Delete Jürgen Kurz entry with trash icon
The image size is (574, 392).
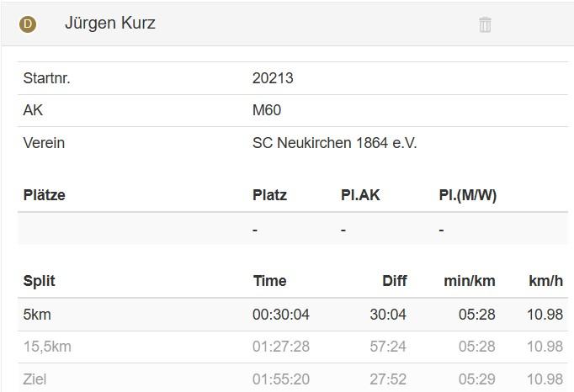tap(485, 24)
